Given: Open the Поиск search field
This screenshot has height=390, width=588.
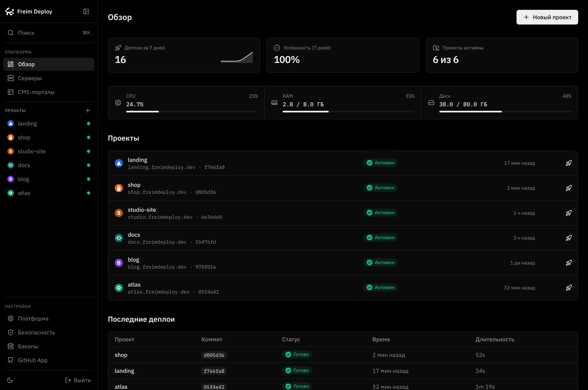Looking at the screenshot, I should 49,32.
